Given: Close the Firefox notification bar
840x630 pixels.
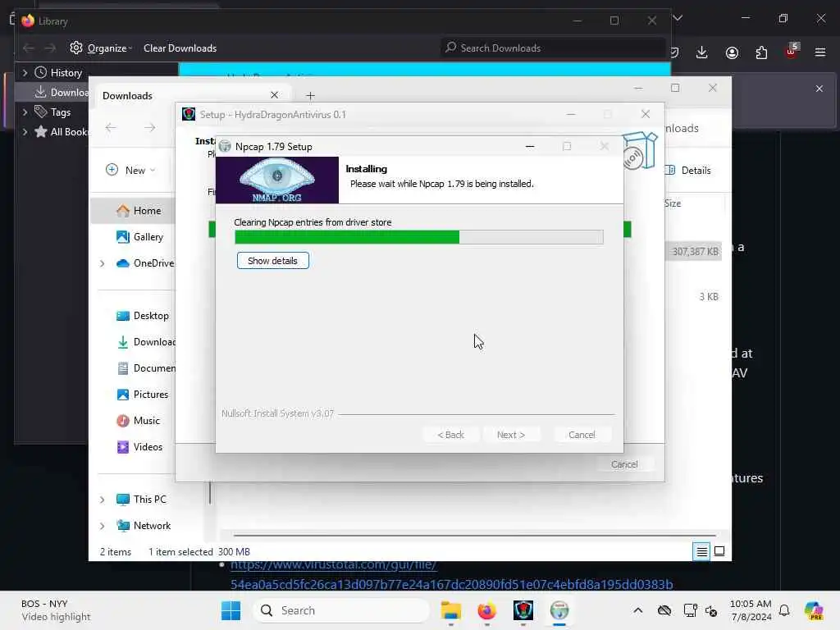Looking at the screenshot, I should [x=819, y=89].
